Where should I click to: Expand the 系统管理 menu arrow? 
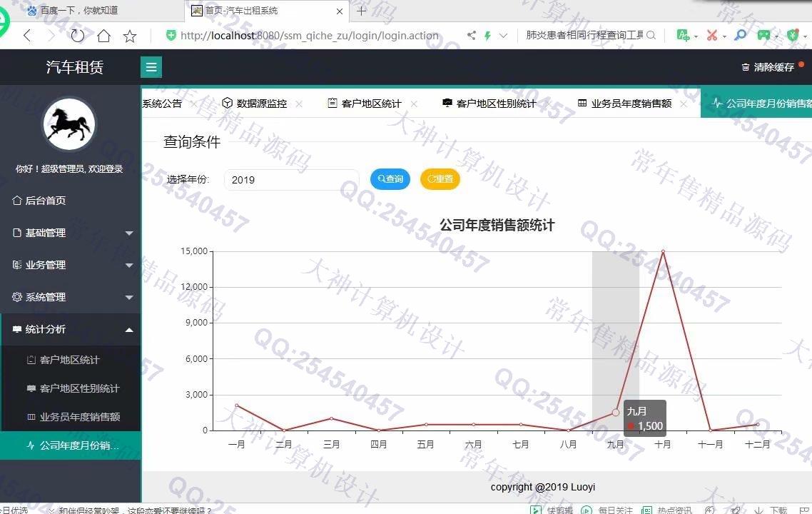click(x=129, y=298)
